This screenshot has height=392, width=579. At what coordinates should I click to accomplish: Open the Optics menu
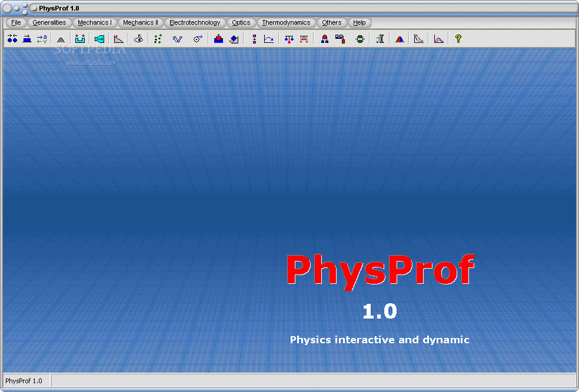[x=241, y=22]
